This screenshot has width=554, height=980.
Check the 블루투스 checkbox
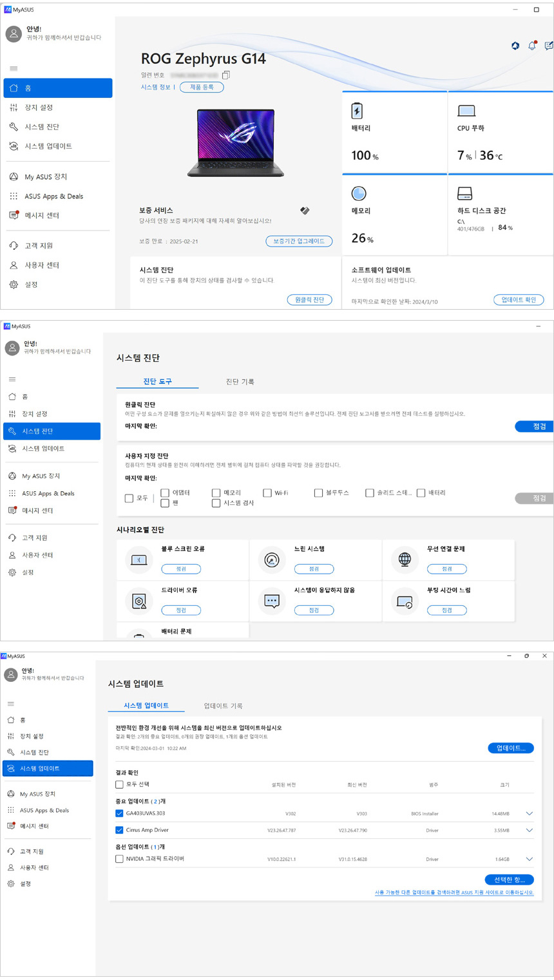pos(318,493)
